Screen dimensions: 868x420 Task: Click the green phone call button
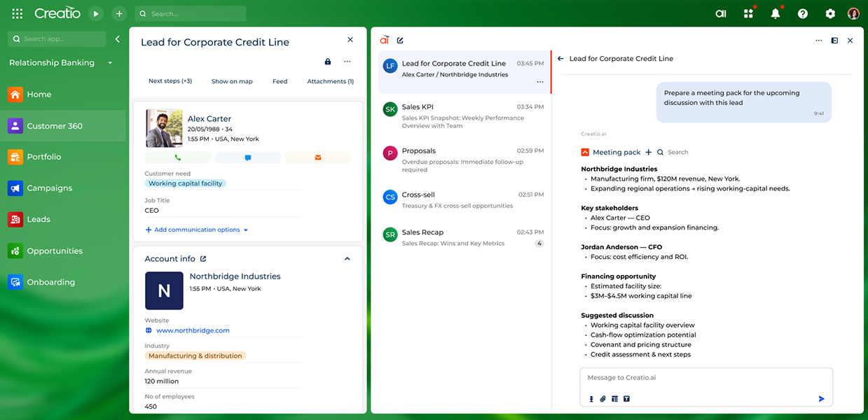point(178,157)
